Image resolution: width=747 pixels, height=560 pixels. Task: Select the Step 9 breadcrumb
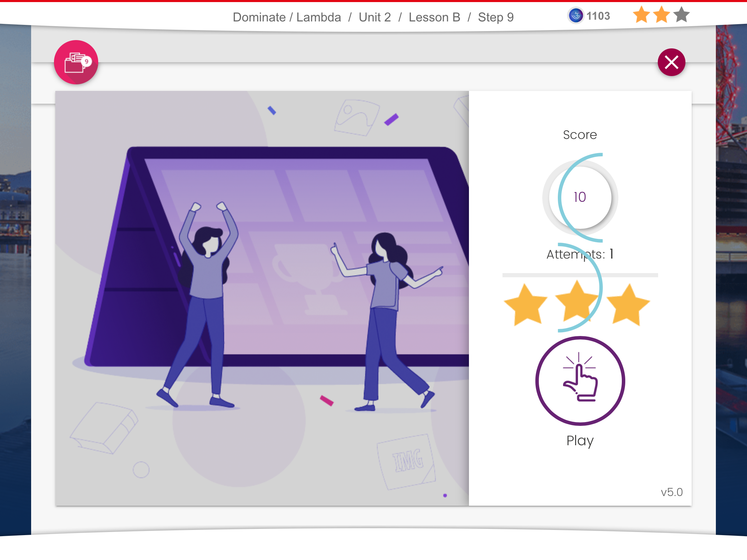(496, 17)
